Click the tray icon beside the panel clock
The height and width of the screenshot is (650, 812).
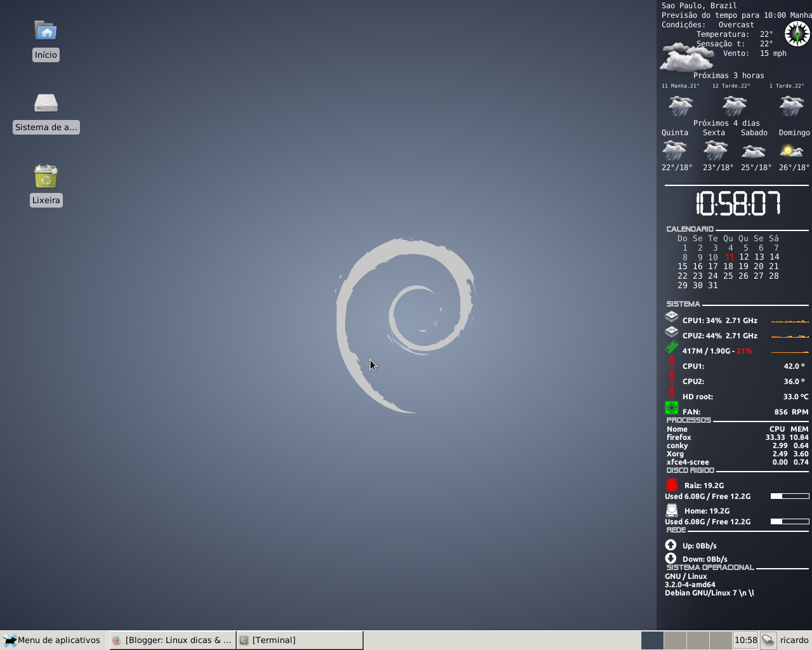(x=768, y=640)
